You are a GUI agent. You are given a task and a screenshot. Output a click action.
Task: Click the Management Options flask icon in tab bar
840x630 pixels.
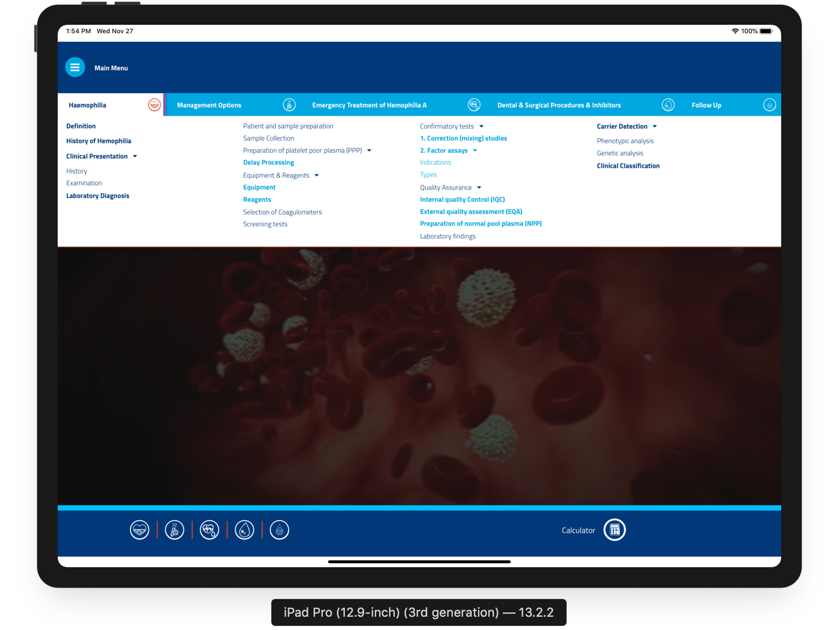(x=289, y=105)
